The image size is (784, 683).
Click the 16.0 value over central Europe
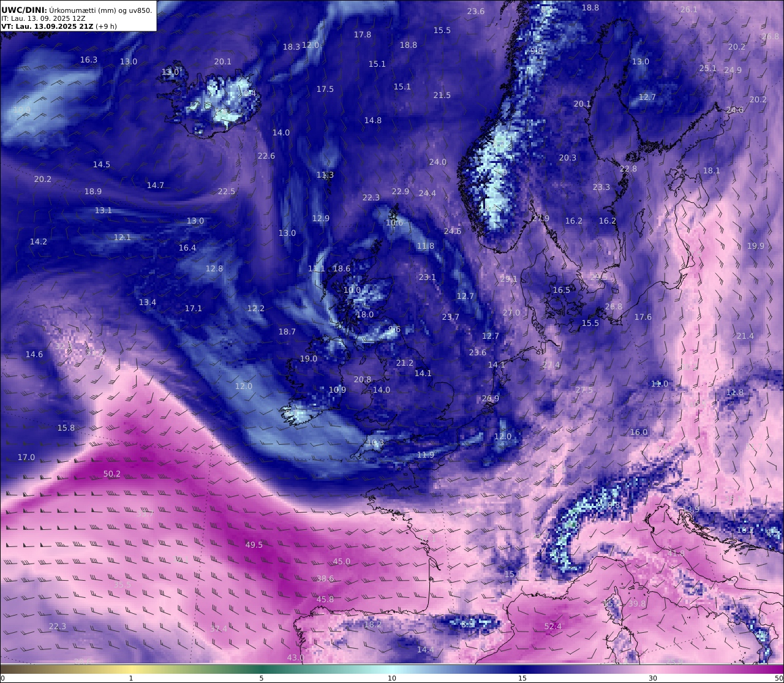pos(639,432)
